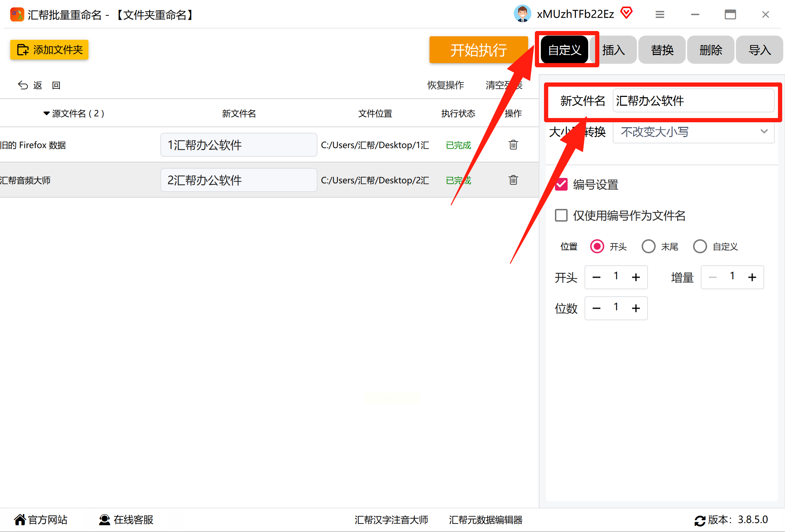
Task: Collapse the 源文件名 column sort arrow
Action: [46, 113]
